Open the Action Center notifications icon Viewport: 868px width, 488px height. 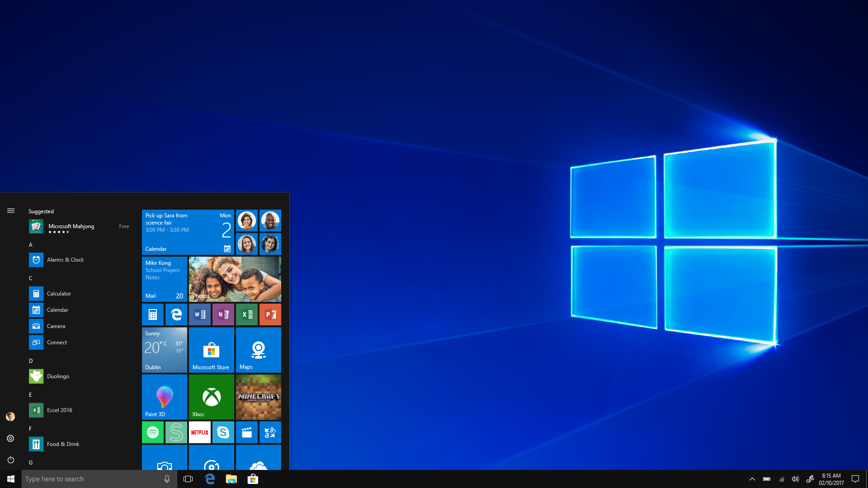(x=855, y=479)
